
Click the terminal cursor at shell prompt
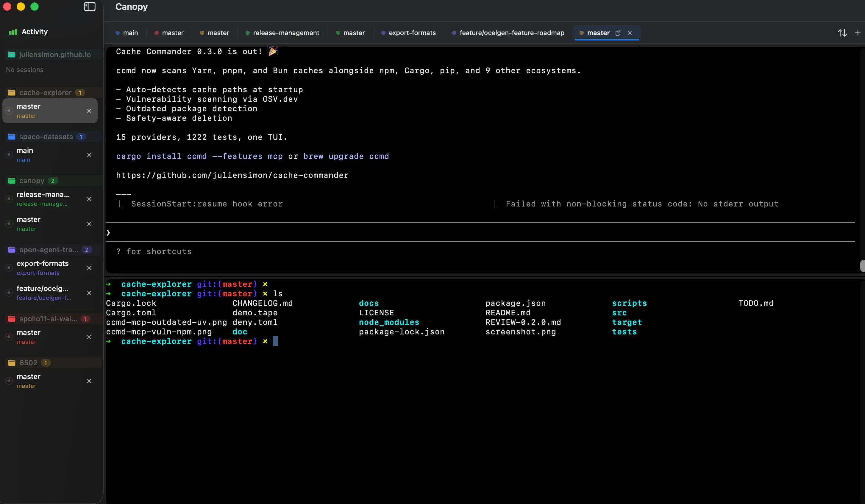[x=275, y=341]
